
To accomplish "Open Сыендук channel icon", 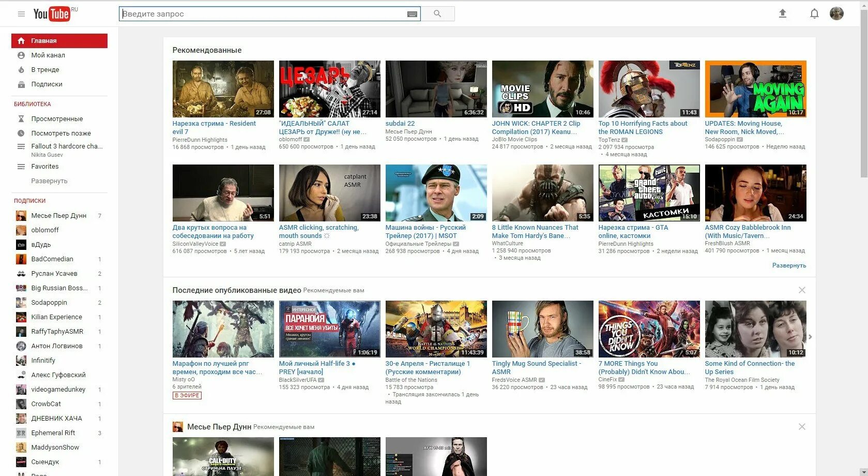I will [x=21, y=462].
